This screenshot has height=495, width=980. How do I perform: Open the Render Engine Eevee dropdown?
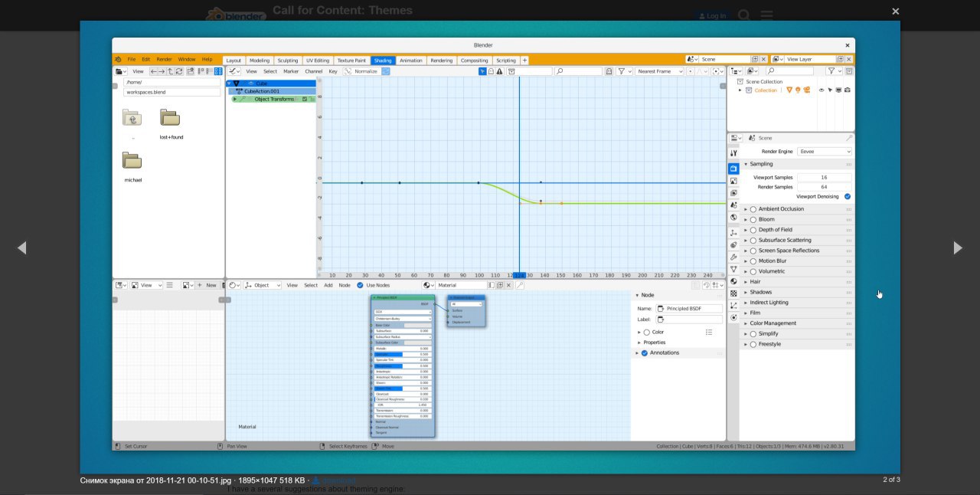pyautogui.click(x=825, y=152)
